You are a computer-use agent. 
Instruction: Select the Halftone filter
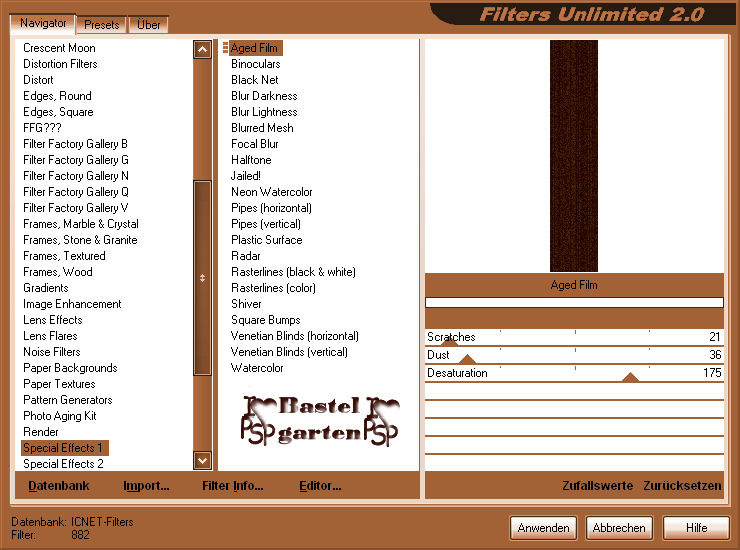[251, 160]
